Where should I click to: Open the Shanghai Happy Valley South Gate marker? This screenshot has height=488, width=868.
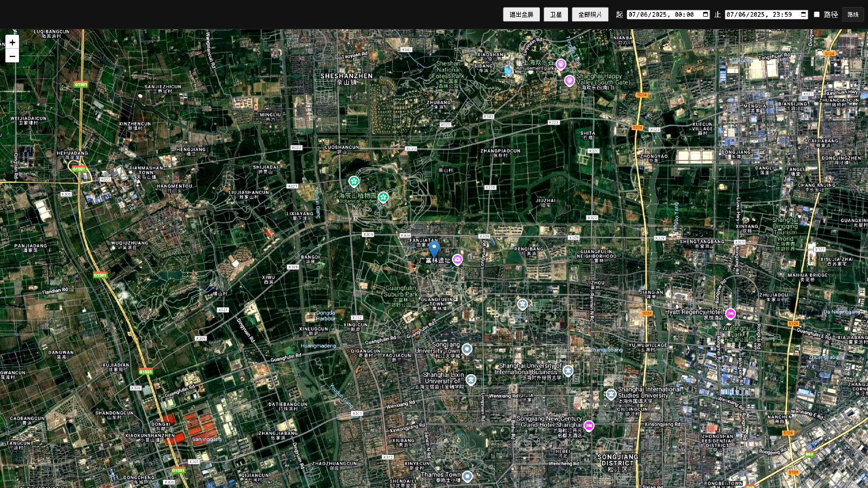[x=569, y=81]
